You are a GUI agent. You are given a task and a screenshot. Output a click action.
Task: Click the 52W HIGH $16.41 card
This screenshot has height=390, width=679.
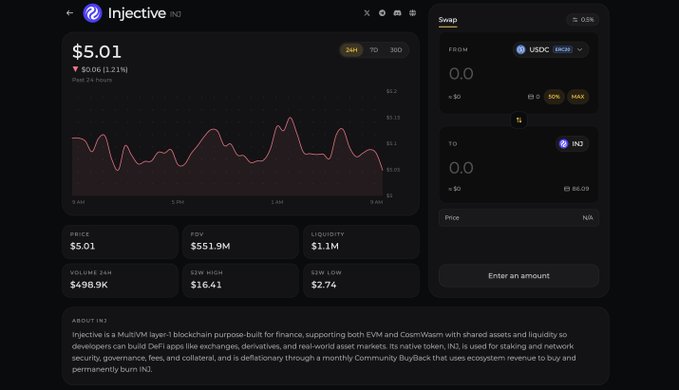click(240, 280)
